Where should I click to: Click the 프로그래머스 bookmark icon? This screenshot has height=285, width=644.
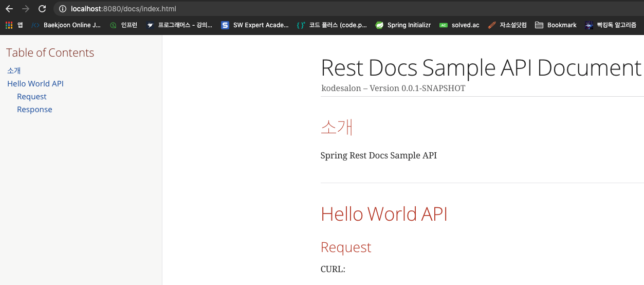[x=150, y=25]
